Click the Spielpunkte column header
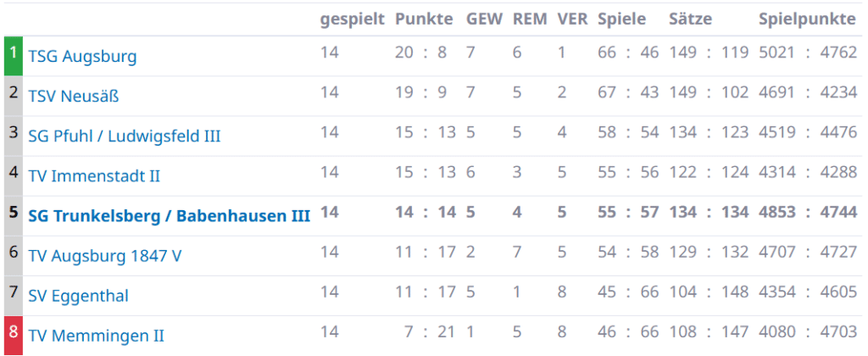This screenshot has height=356, width=868. click(807, 19)
